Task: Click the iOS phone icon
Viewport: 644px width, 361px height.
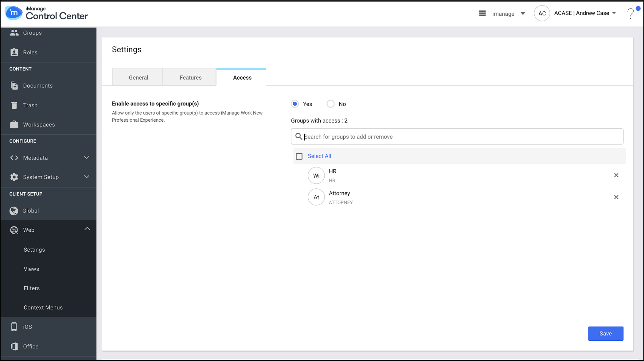Action: point(14,327)
